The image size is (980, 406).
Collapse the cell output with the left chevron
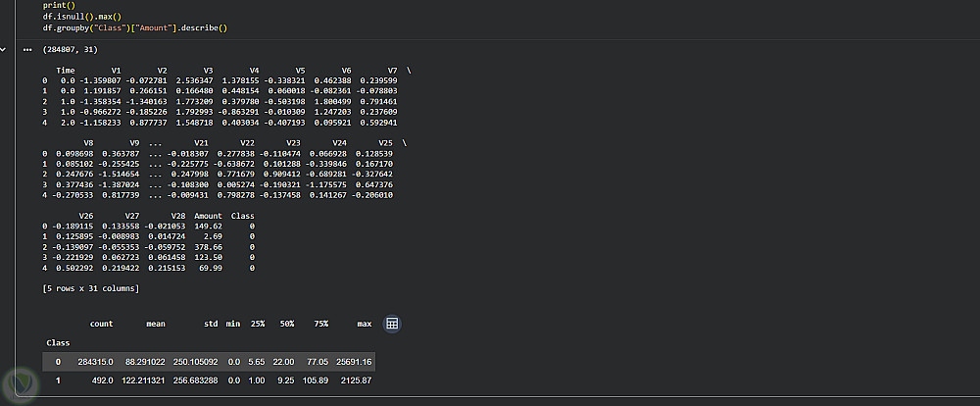point(3,49)
